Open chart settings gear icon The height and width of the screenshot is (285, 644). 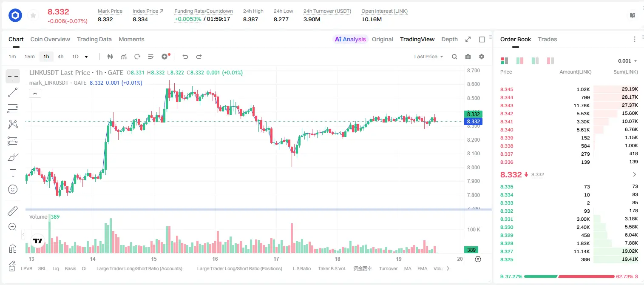[482, 57]
